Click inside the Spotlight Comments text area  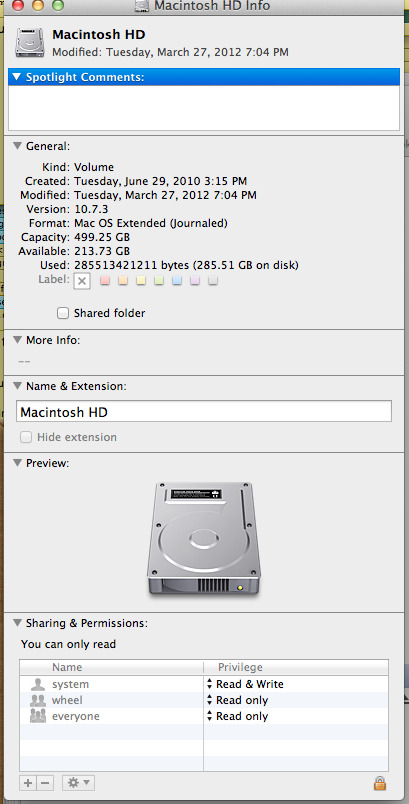tap(204, 108)
